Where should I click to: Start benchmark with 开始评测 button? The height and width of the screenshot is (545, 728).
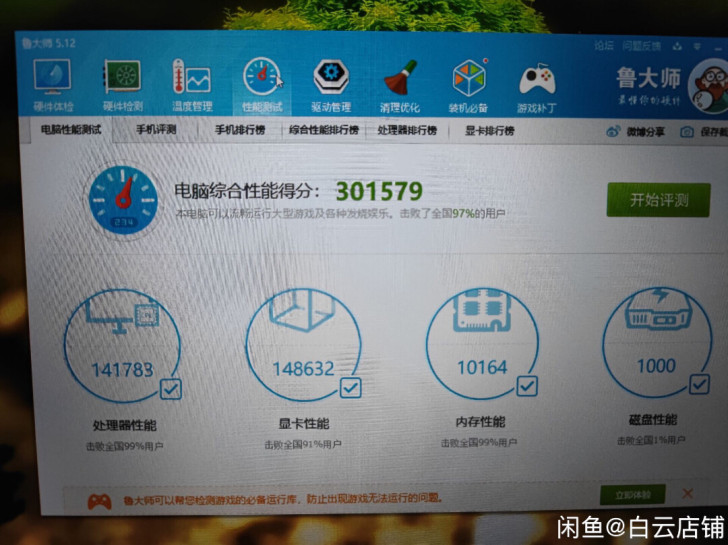click(x=658, y=200)
